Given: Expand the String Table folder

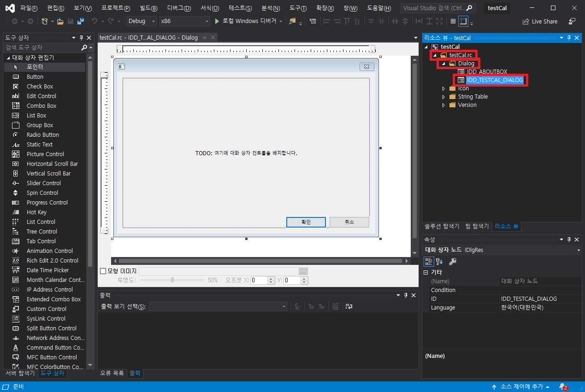Looking at the screenshot, I should coord(444,96).
